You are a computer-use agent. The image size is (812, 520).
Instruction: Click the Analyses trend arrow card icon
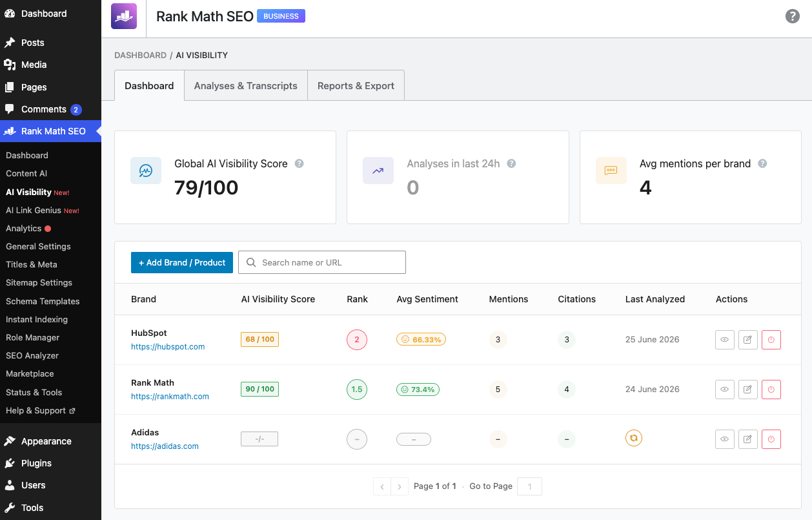[378, 171]
